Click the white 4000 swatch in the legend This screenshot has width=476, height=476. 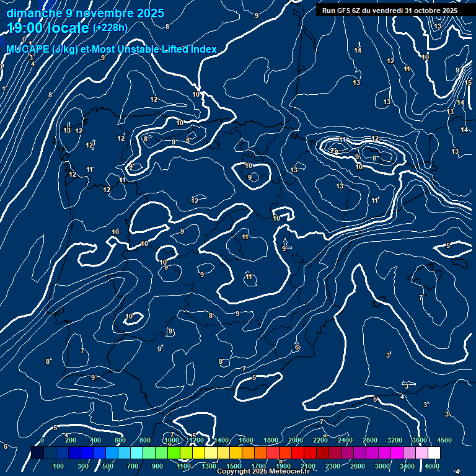pyautogui.click(x=434, y=453)
